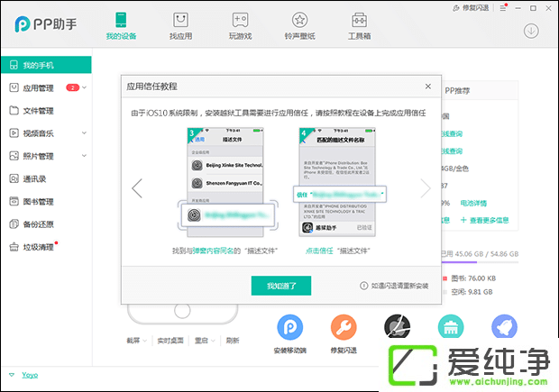Click the orange 修复闪退 wrench icon
The image size is (559, 392).
(344, 327)
